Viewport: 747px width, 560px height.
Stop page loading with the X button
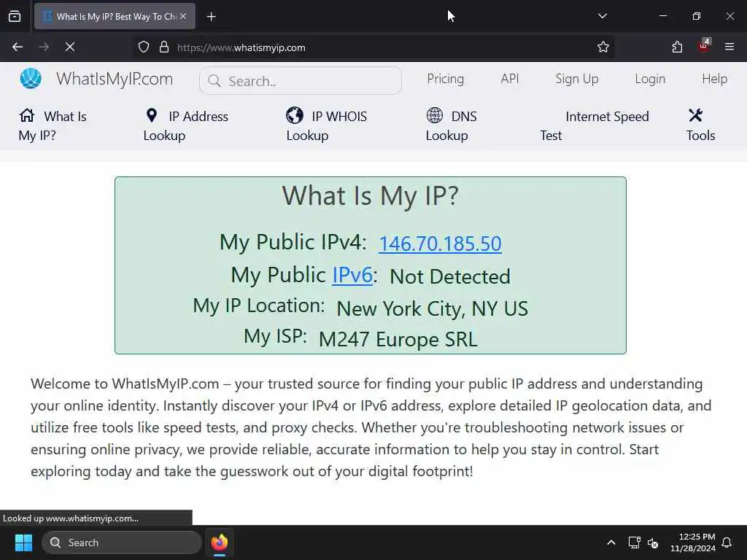point(70,47)
